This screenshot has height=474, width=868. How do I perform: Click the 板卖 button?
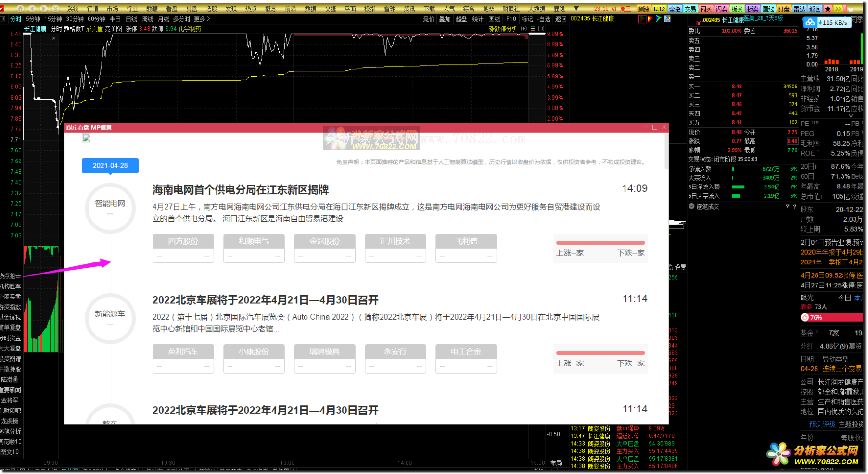point(753,9)
